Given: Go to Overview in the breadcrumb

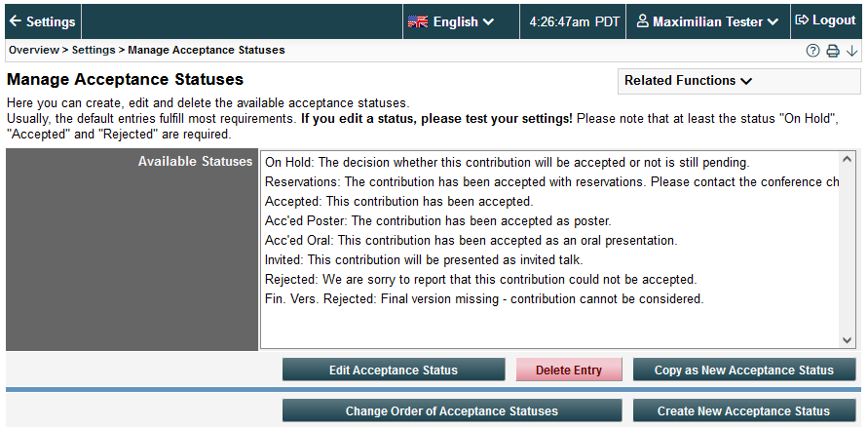Looking at the screenshot, I should (x=34, y=50).
